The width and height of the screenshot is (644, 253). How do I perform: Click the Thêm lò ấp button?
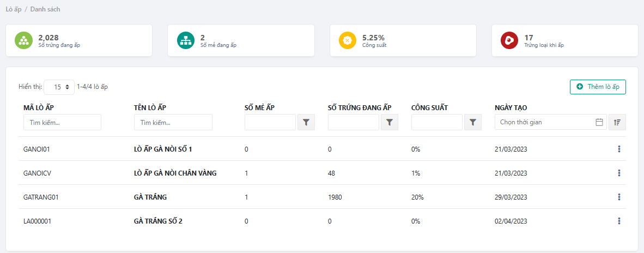598,87
